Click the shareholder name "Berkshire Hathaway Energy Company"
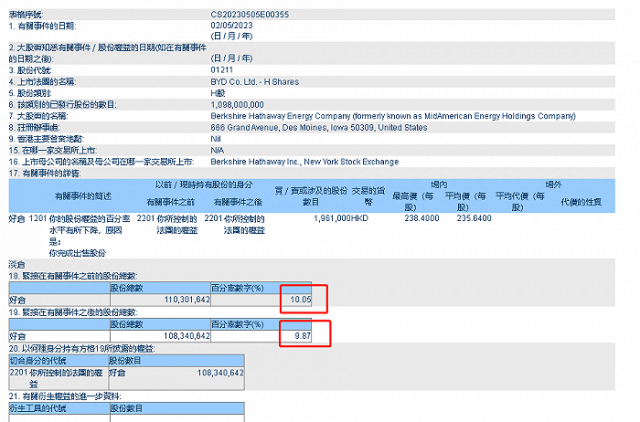 pos(280,116)
